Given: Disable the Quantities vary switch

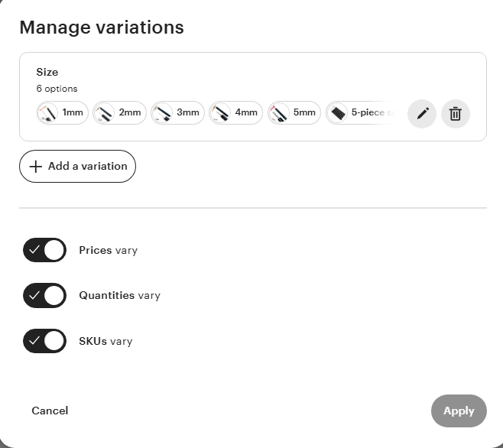Looking at the screenshot, I should [x=45, y=295].
